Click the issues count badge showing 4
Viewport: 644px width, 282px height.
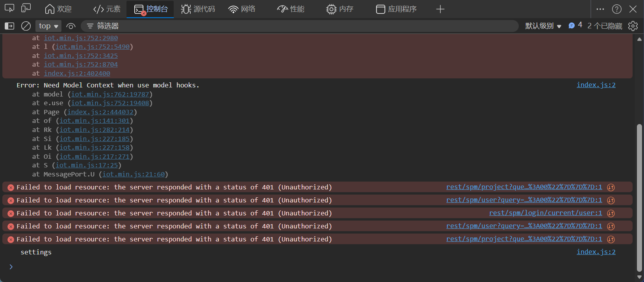(x=575, y=26)
